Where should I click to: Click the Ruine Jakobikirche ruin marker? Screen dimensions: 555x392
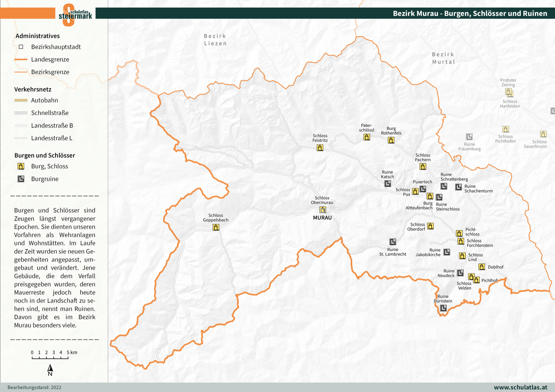click(447, 252)
